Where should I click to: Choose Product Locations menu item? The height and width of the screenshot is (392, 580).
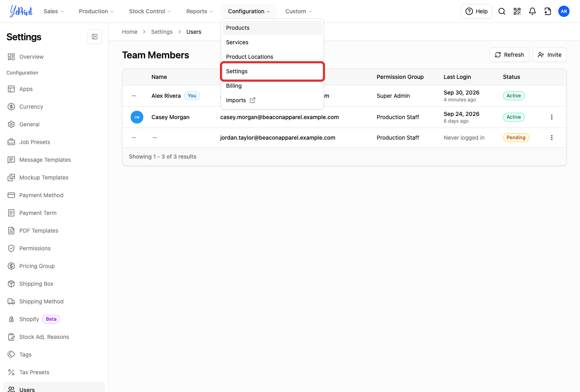(x=272, y=57)
